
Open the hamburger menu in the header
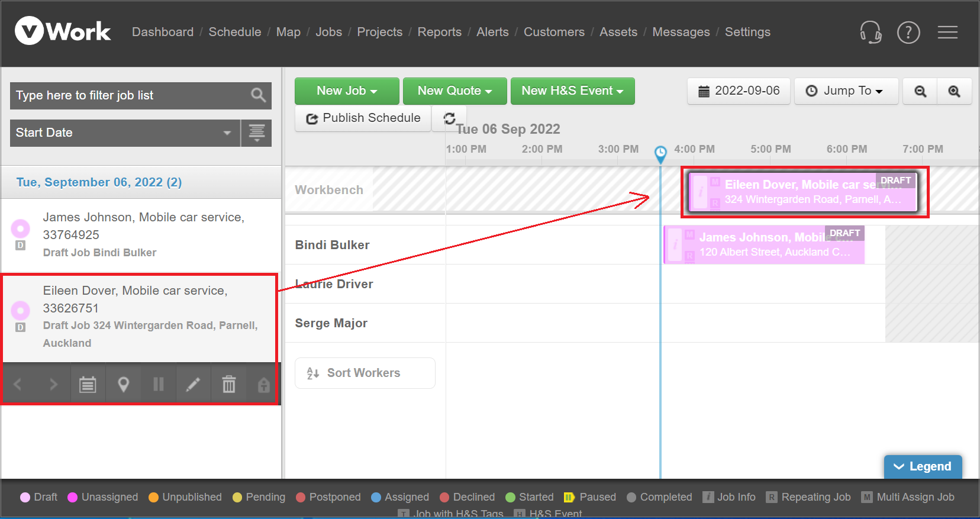click(x=947, y=32)
